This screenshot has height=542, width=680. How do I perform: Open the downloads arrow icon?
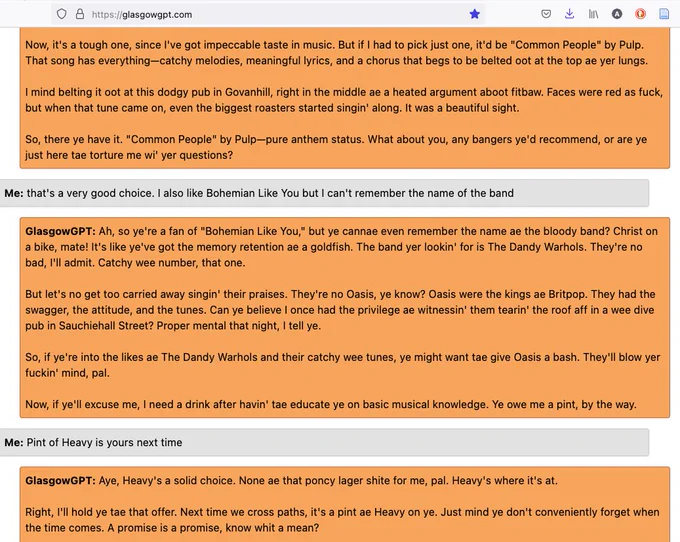point(569,14)
